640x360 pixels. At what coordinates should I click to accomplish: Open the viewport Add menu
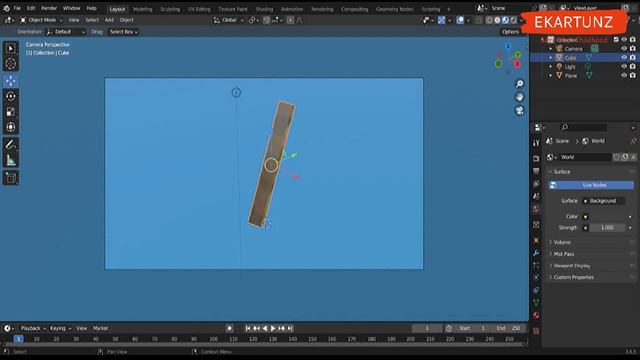[109, 20]
